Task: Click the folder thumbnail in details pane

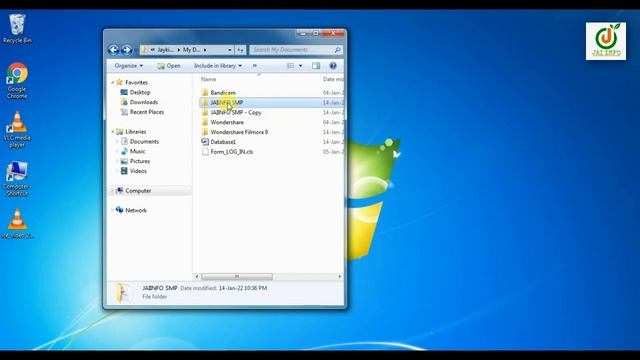Action: 123,293
